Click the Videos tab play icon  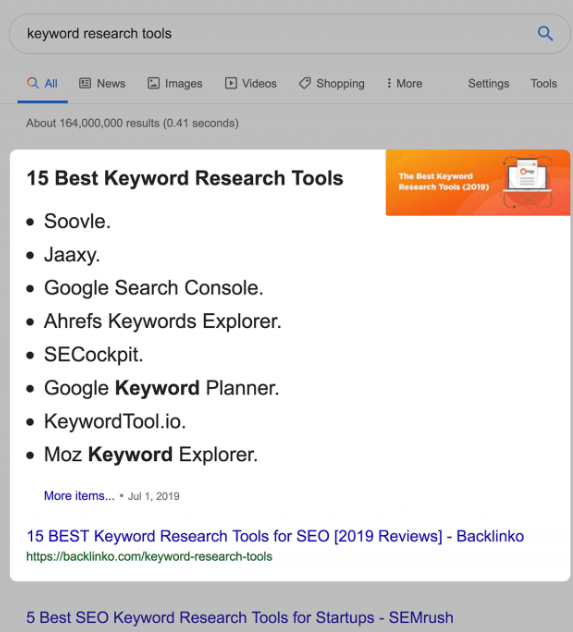point(230,83)
